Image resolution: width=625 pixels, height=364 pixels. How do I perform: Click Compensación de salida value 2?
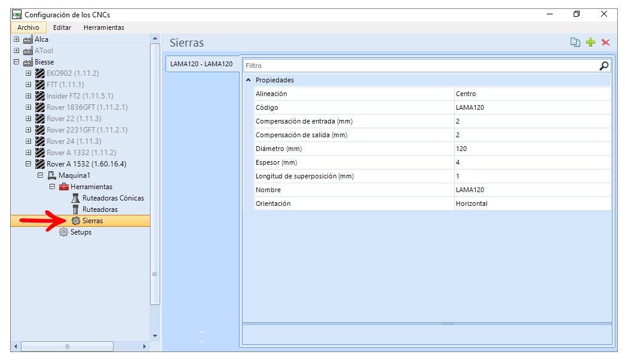click(x=532, y=135)
